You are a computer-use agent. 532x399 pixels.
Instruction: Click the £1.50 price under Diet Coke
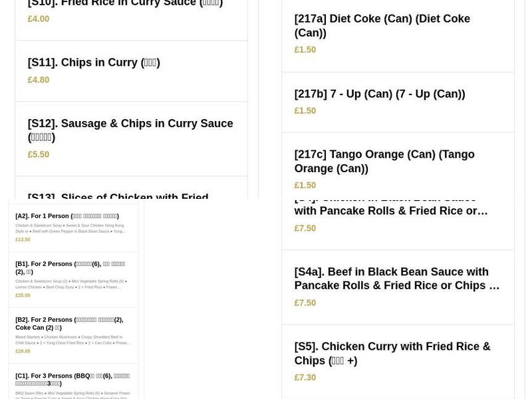(305, 49)
